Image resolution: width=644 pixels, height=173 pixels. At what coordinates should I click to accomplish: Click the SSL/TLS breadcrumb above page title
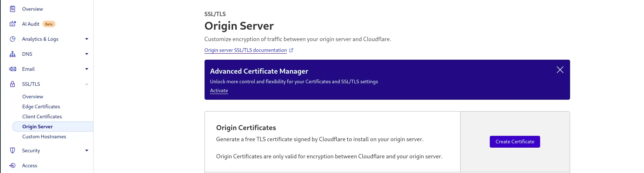point(215,14)
